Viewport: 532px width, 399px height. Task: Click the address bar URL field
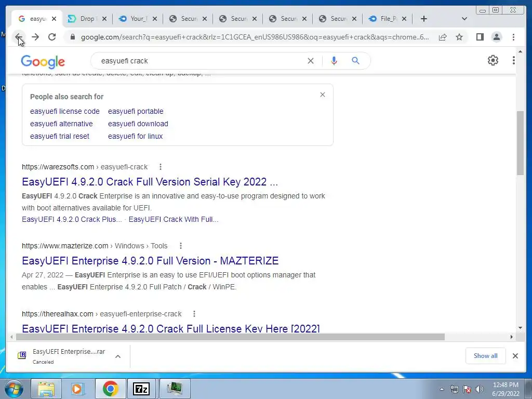[255, 37]
